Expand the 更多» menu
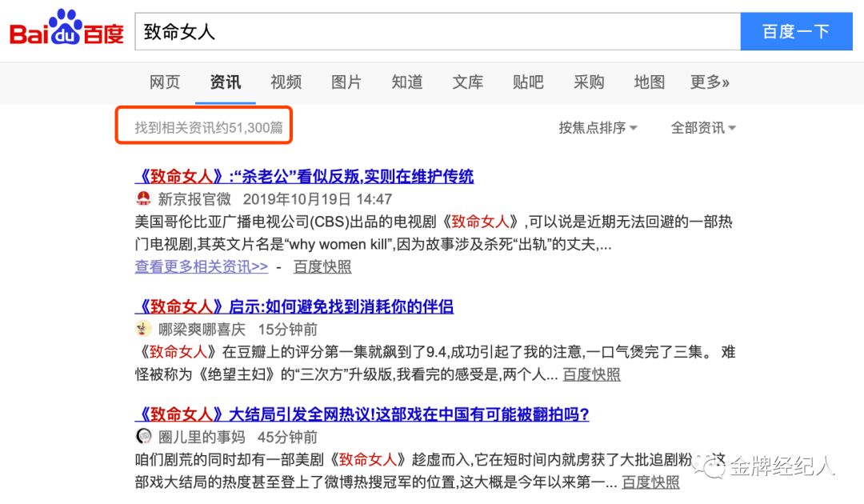The height and width of the screenshot is (504, 864). pos(710,82)
